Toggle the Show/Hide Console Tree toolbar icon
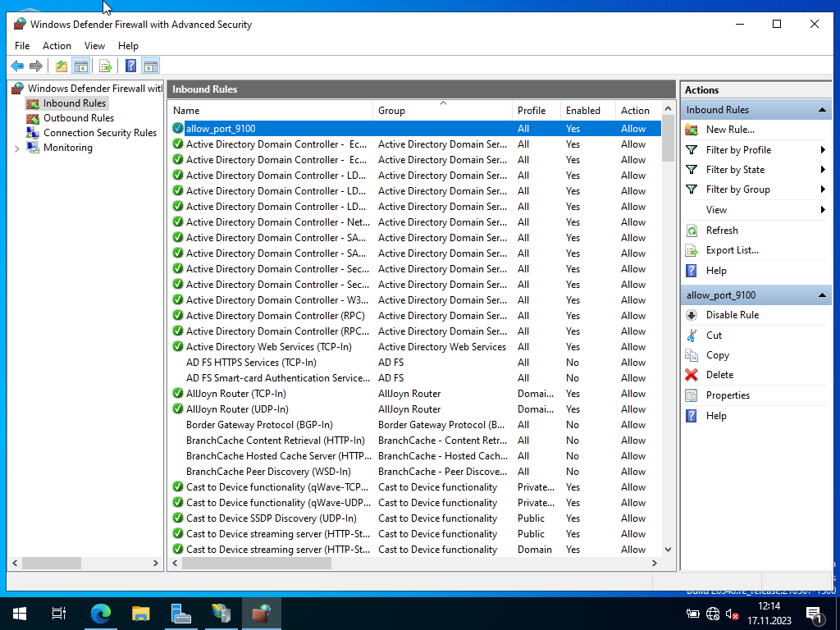 click(x=81, y=66)
